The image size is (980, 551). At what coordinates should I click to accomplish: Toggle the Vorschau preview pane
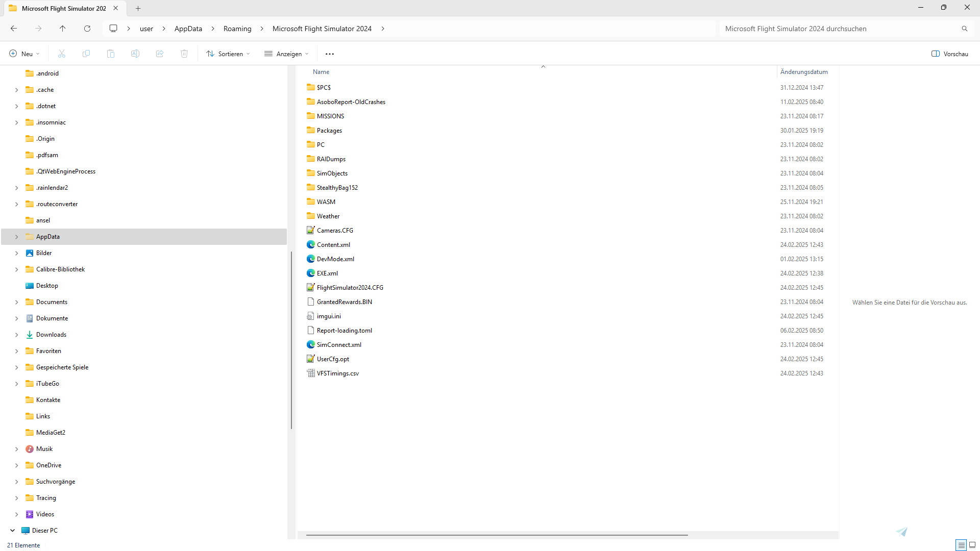(x=949, y=54)
